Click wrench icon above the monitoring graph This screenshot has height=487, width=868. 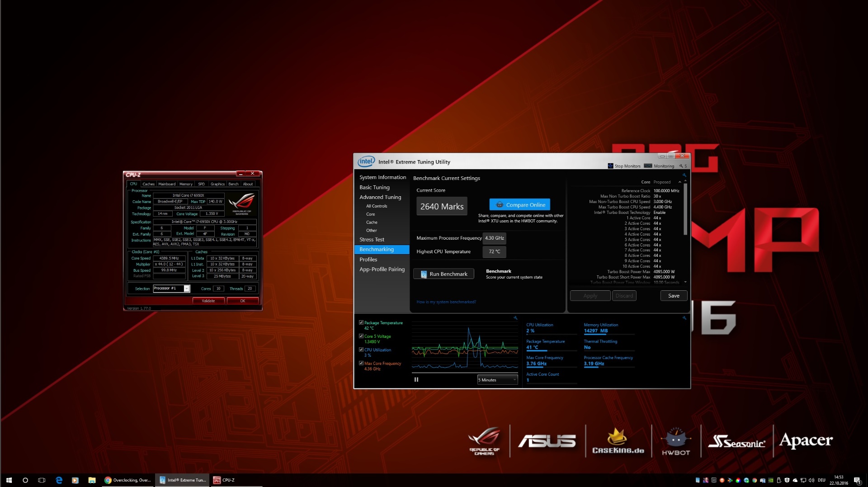pos(515,318)
